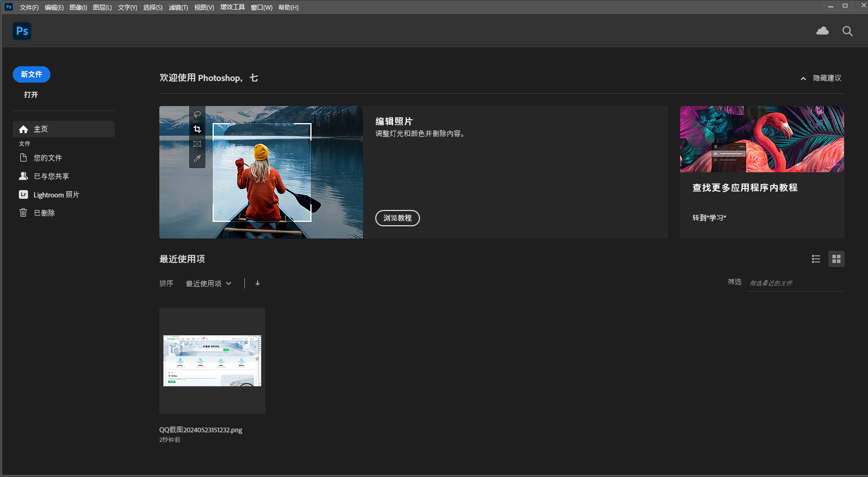Click the search magnifier icon

847,31
